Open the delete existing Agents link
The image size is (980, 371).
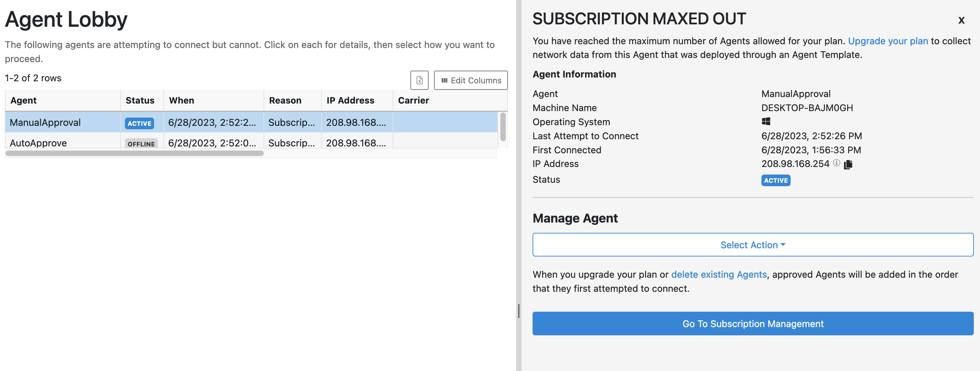click(719, 274)
